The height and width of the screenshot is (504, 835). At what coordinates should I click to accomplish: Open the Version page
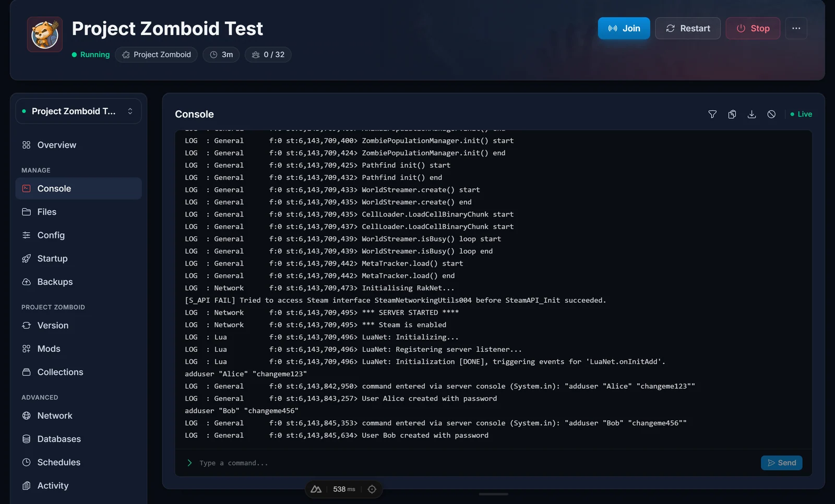coord(78,326)
